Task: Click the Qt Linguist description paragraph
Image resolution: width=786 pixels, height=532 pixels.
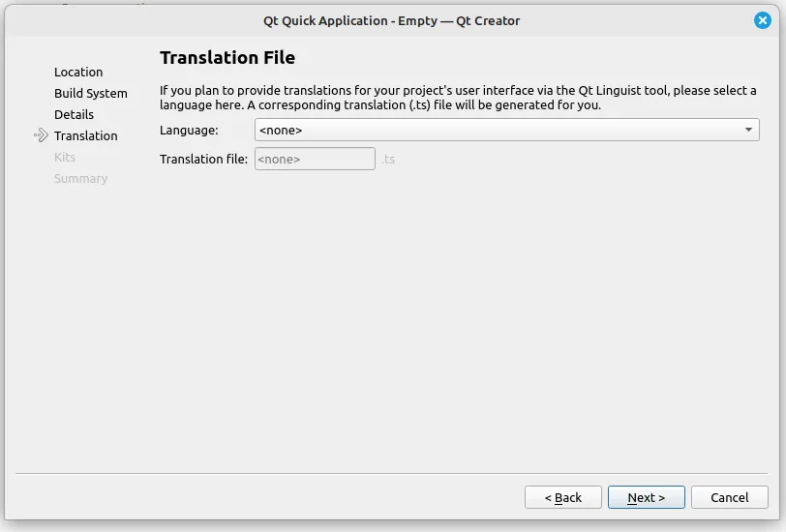Action: [x=458, y=98]
